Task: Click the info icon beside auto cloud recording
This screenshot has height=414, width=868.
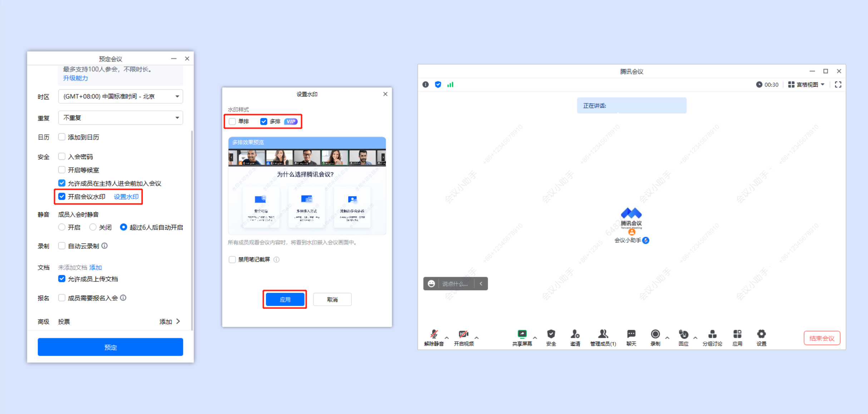Action: pyautogui.click(x=104, y=246)
